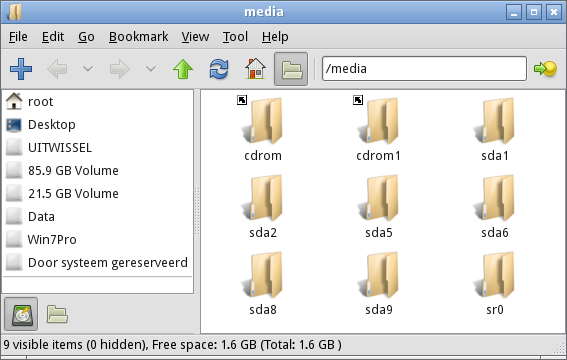The width and height of the screenshot is (567, 360).
Task: Click the /media path entry field
Action: tap(424, 68)
